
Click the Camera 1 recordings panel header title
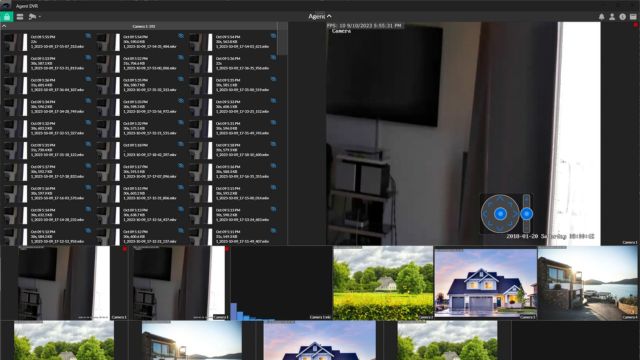click(x=144, y=26)
